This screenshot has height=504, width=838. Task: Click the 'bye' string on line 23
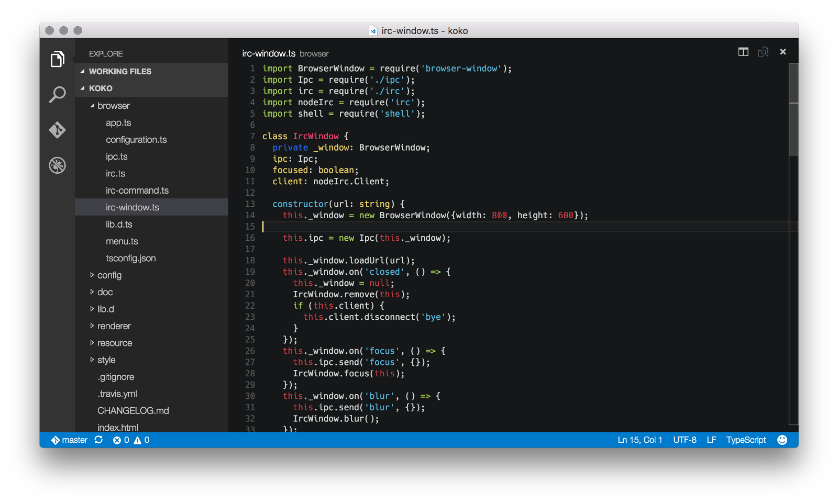tap(433, 317)
